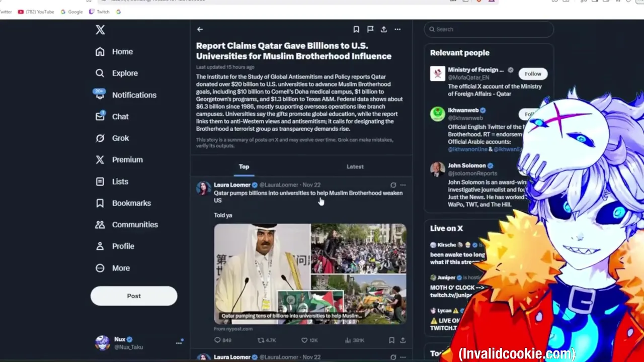Switch to the Latest tab

pyautogui.click(x=355, y=166)
